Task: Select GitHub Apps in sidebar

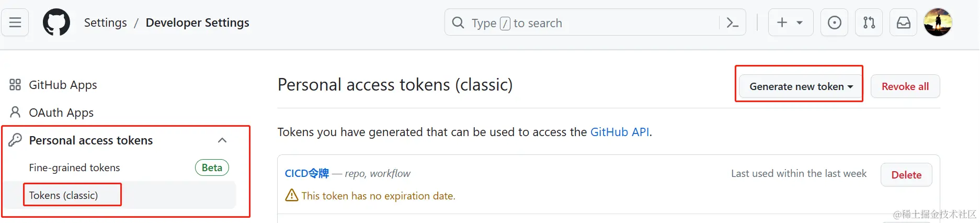Action: click(x=63, y=85)
